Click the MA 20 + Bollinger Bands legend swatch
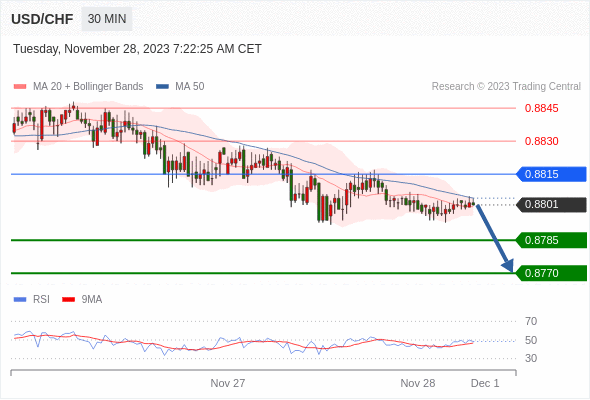This screenshot has width=590, height=400. point(20,87)
